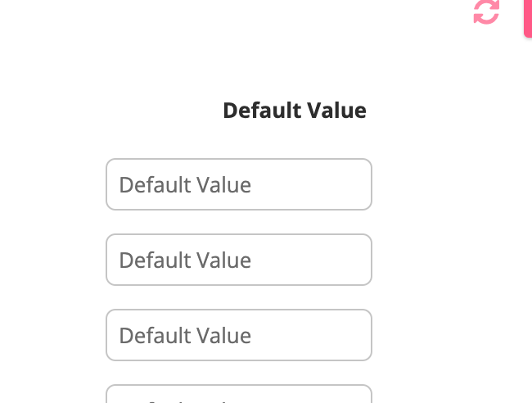
Task: Click placeholder text in the second field
Action: click(x=185, y=260)
